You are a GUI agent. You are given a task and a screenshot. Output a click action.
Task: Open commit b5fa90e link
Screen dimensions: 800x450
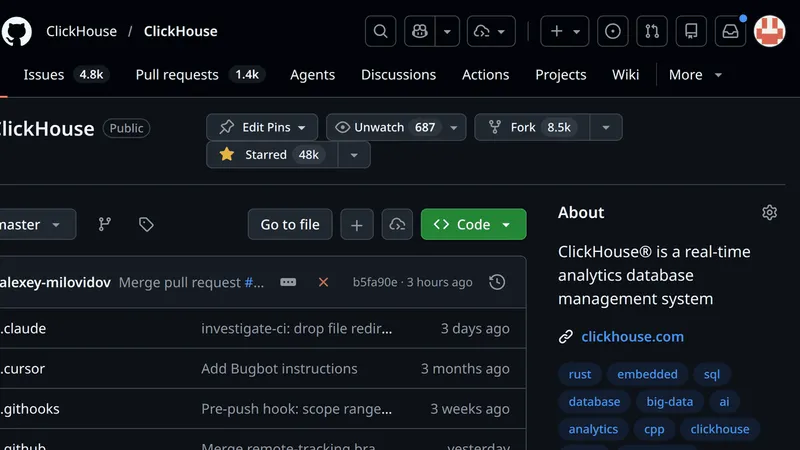tap(375, 282)
